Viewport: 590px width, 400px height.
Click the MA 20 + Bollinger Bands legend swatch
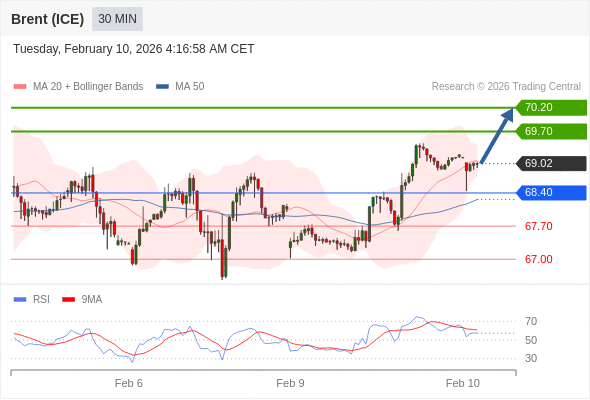click(20, 87)
